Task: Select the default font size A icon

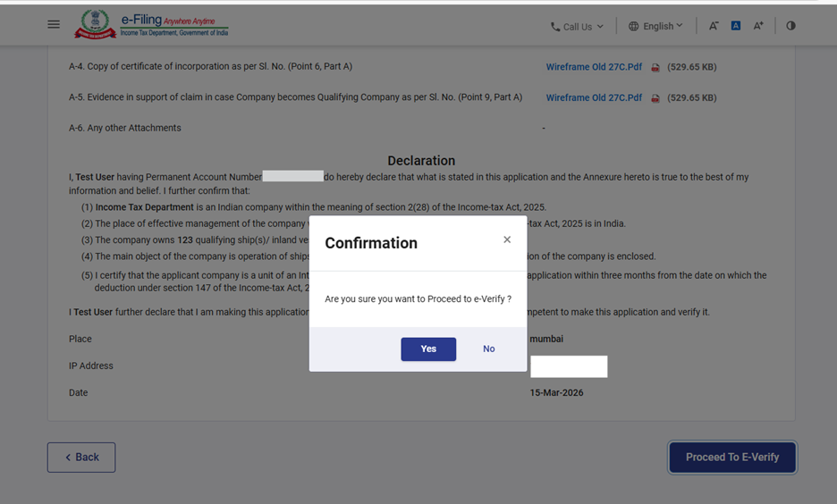Action: click(x=736, y=26)
